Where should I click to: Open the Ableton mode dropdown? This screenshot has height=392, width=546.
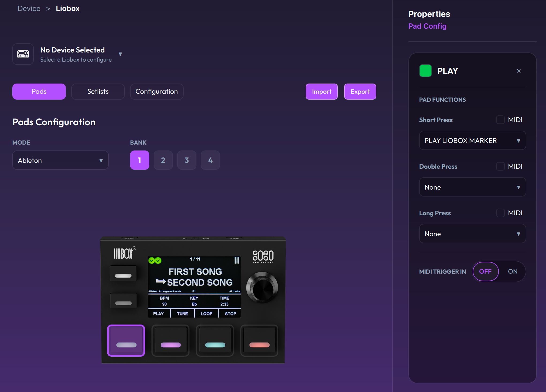pos(60,160)
